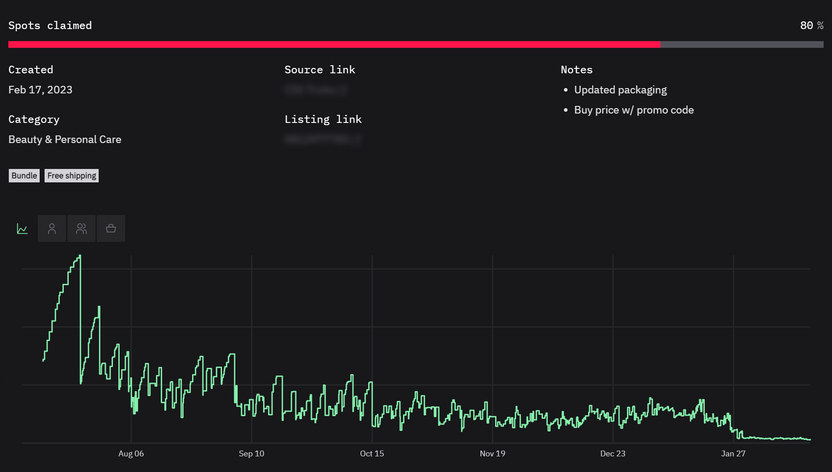Click the Updated packaging note

620,90
